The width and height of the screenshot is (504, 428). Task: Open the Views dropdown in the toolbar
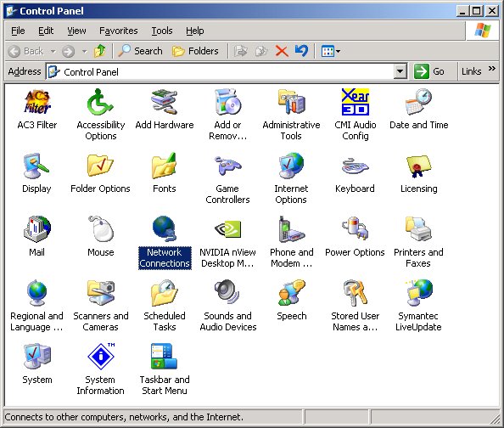(x=331, y=51)
